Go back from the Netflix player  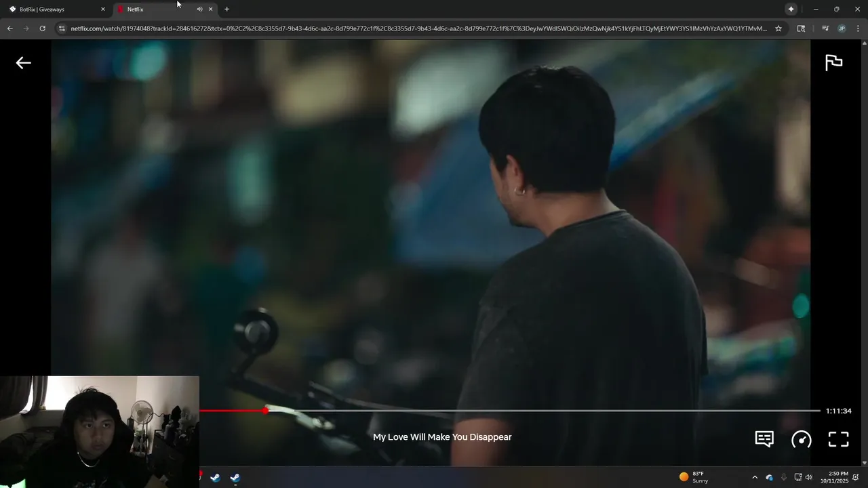click(x=24, y=63)
